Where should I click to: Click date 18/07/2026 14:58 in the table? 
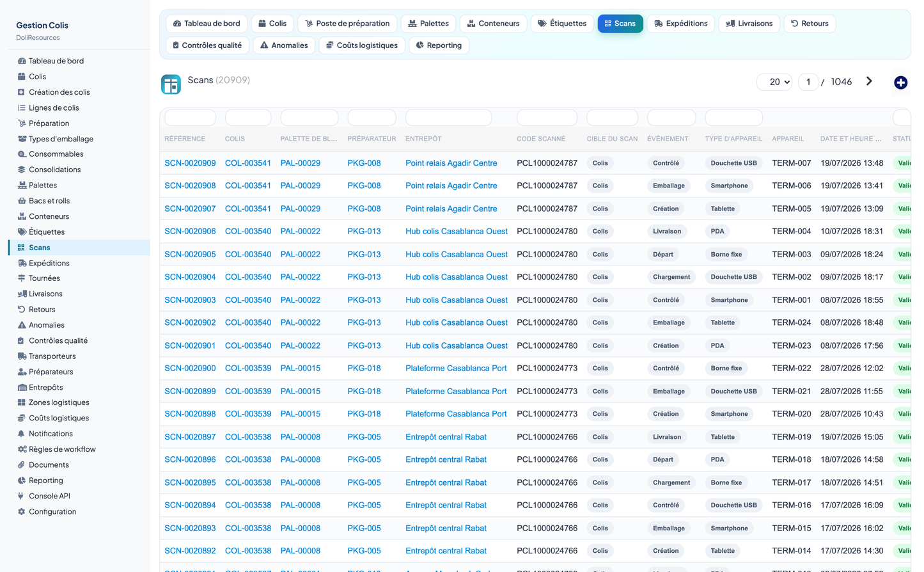pos(852,459)
